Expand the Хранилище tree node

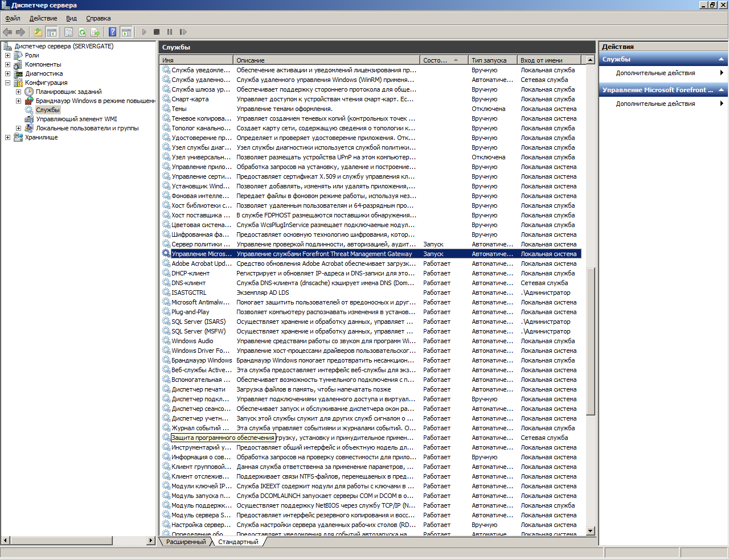[7, 138]
